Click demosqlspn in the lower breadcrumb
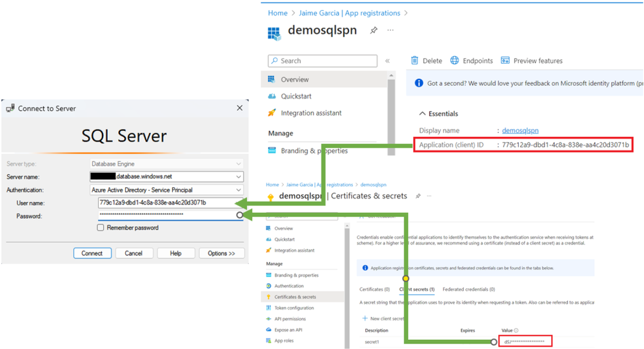The image size is (644, 349). pos(374,184)
